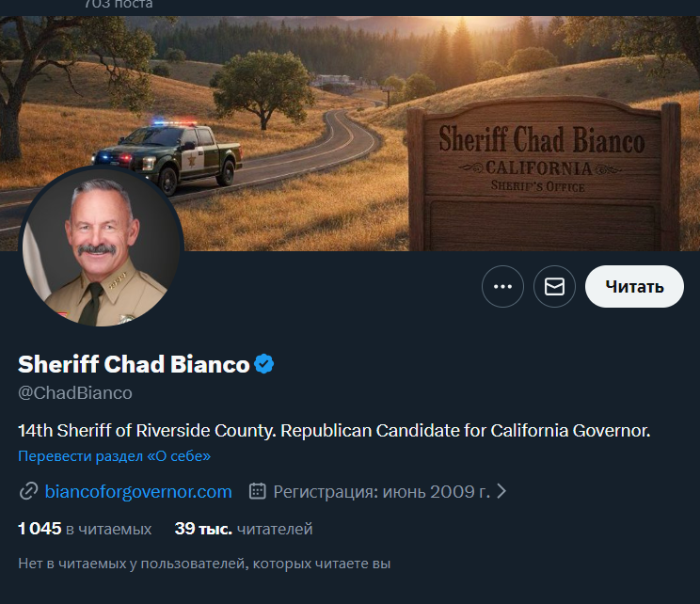Click the Sheriff Chad Bianco display name

click(x=134, y=364)
